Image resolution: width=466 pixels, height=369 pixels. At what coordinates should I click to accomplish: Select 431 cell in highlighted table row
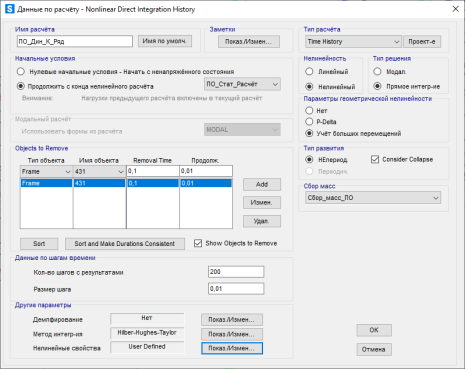[99, 183]
